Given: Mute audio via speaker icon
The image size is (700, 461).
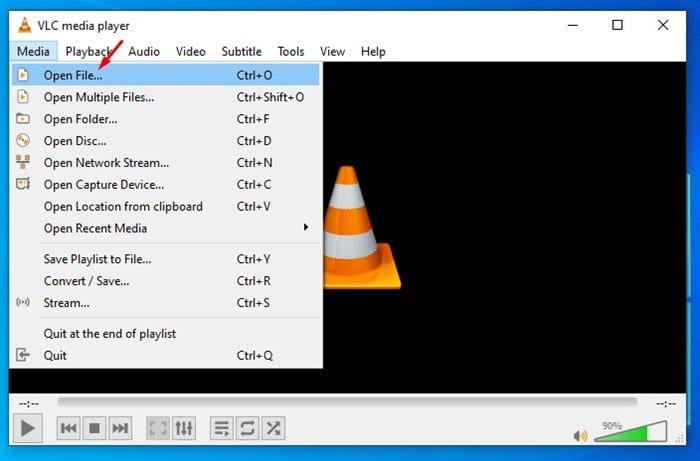Looking at the screenshot, I should 581,436.
